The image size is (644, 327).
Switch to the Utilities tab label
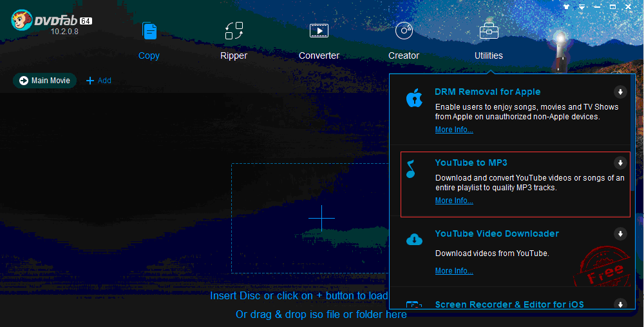tap(489, 55)
